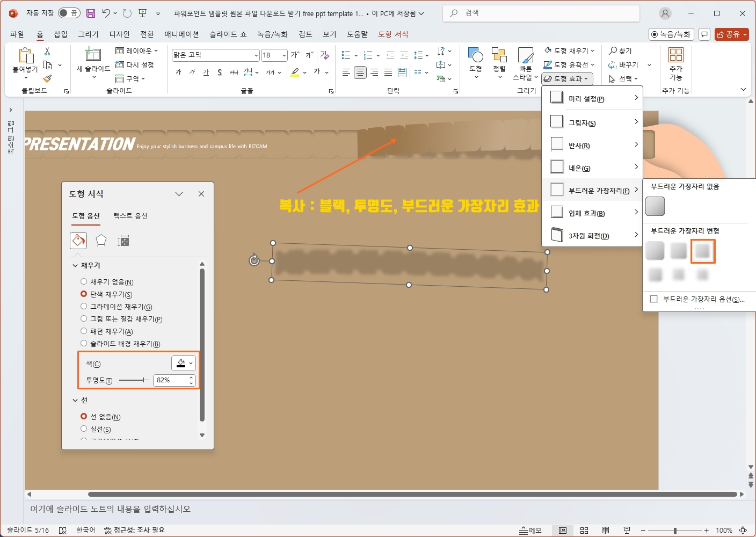Pick the highlighted soft edge variation swatch
The height and width of the screenshot is (537, 756).
(x=703, y=251)
